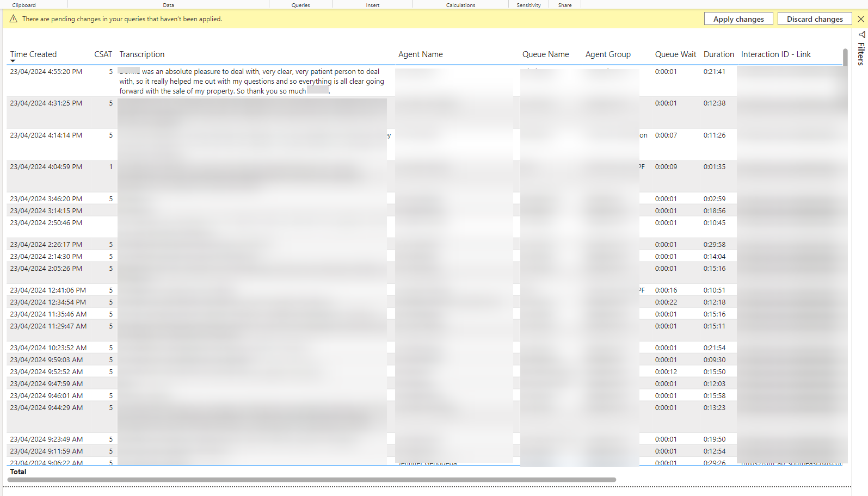Select the 23/04/2024 4:31:25 PM cell
The image size is (868, 496).
pos(46,103)
